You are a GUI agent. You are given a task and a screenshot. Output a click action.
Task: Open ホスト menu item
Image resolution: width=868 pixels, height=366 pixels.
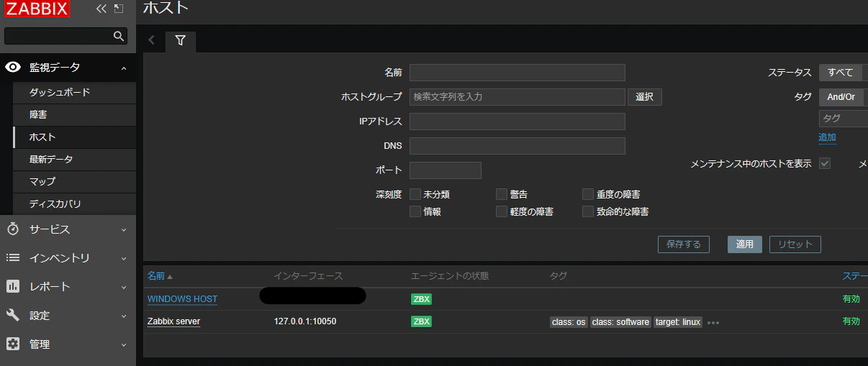(x=74, y=137)
